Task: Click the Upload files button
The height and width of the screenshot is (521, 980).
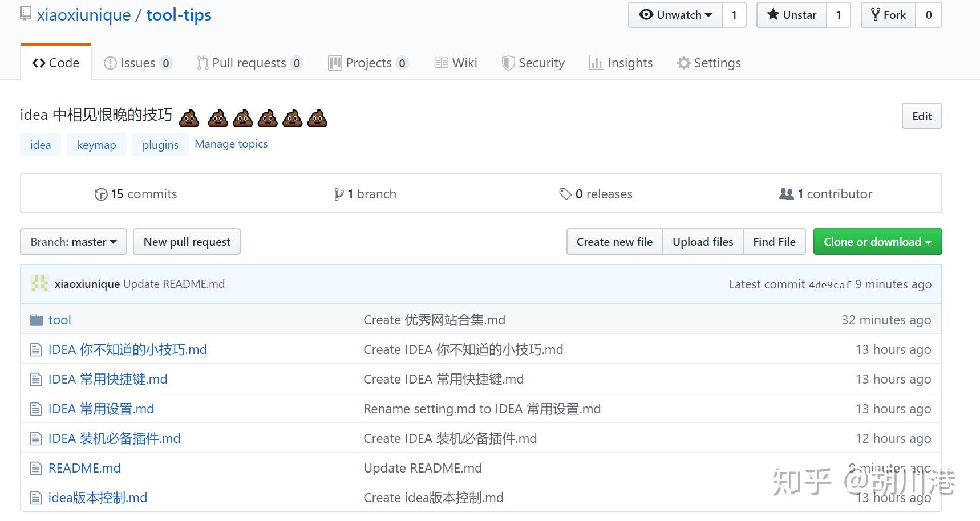Action: (703, 242)
